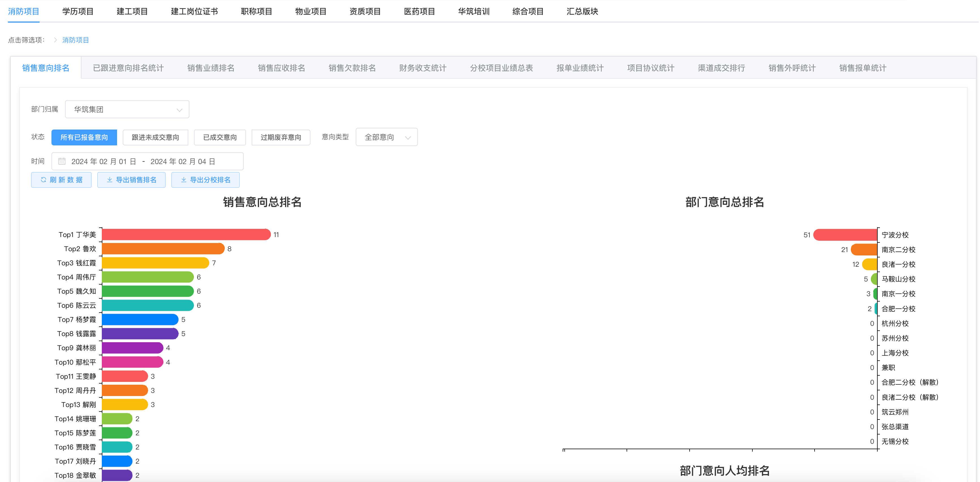Viewport: 980px width, 482px height.
Task: Click the red Top1 丁华美 bar
Action: (186, 234)
